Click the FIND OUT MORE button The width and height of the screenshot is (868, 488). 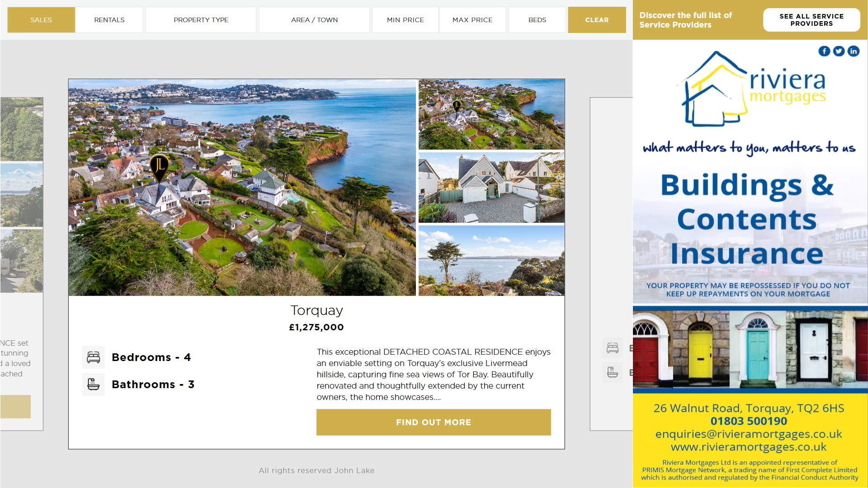coord(433,422)
